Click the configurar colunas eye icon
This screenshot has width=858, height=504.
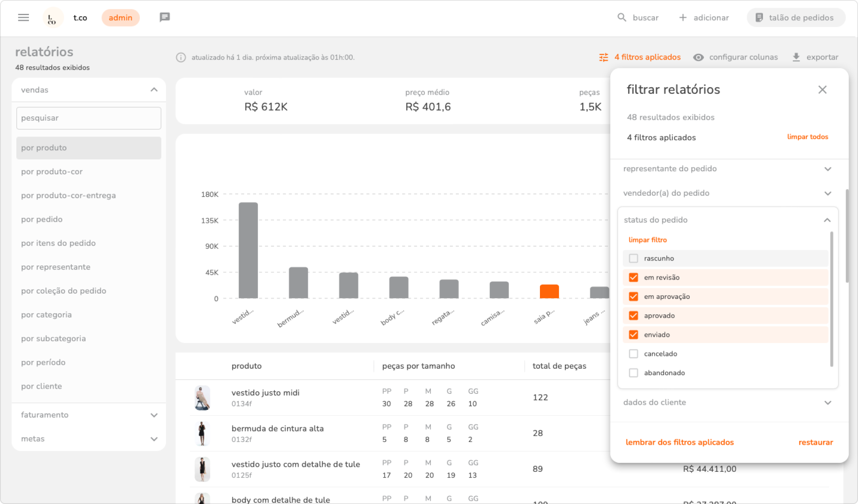[698, 57]
